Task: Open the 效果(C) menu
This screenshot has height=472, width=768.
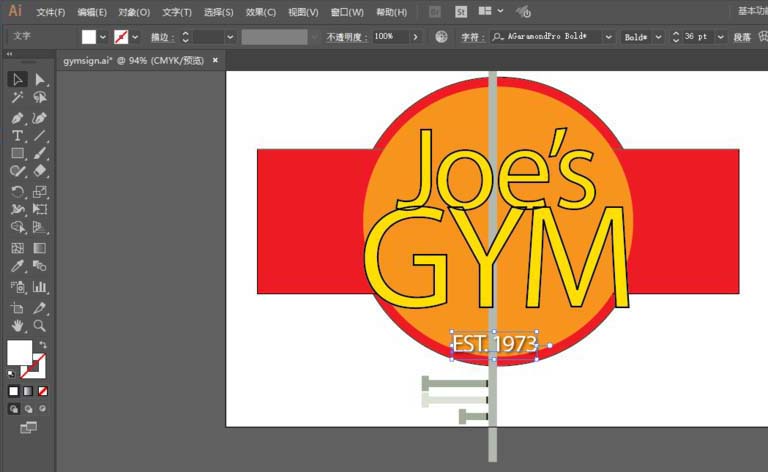Action: (261, 12)
